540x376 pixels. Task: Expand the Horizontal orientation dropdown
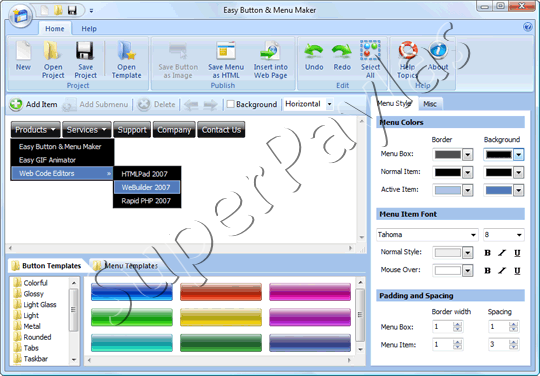tap(330, 104)
